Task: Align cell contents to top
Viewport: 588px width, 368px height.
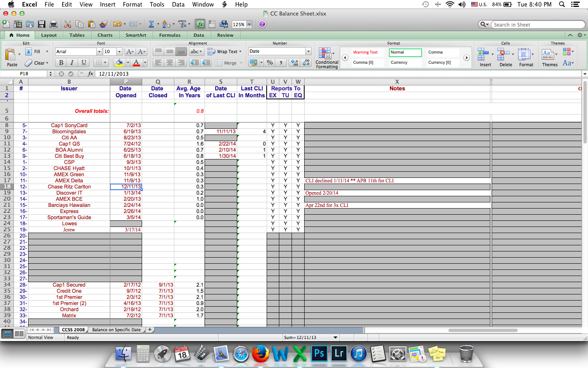Action: (158, 52)
